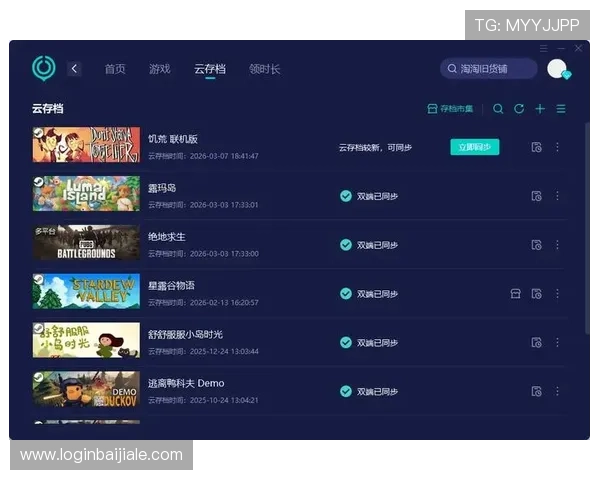This screenshot has height=480, width=600.
Task: Open the user avatar profile
Action: [x=558, y=69]
